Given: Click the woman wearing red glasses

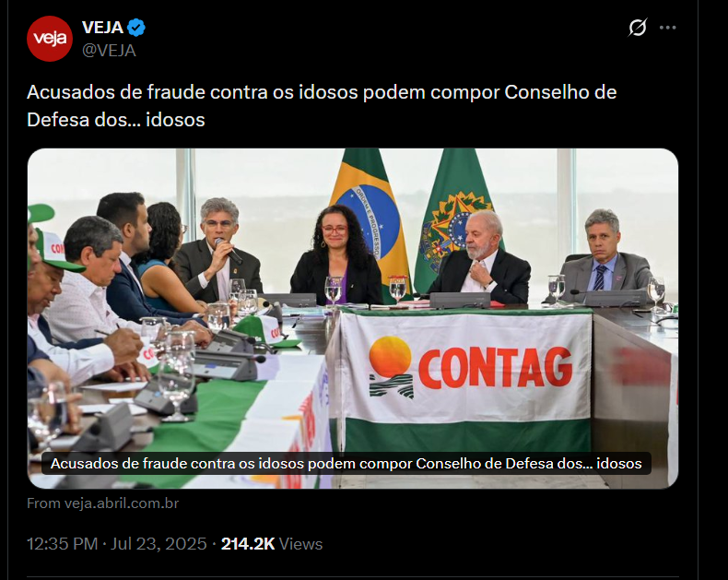Looking at the screenshot, I should [336, 255].
